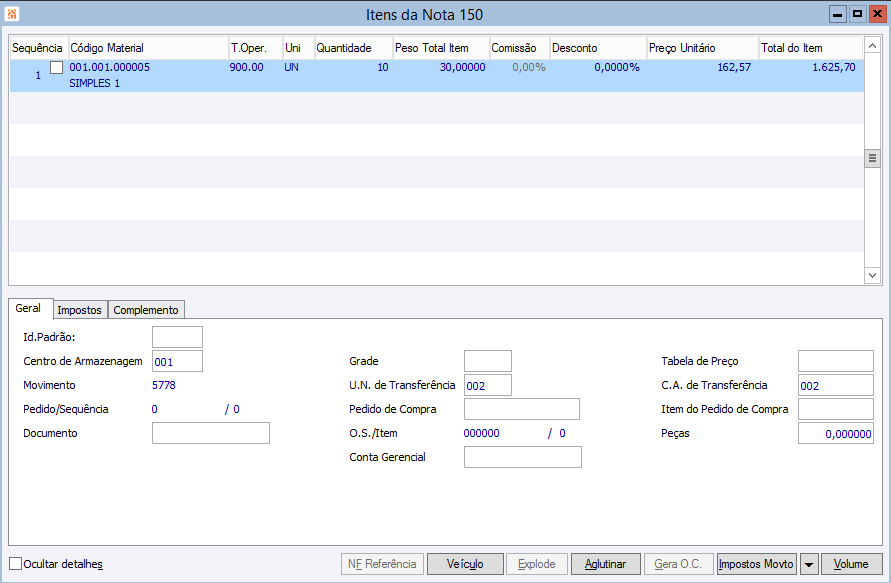Open the Impostos Movto dropdown arrow
891x583 pixels.
(x=809, y=564)
